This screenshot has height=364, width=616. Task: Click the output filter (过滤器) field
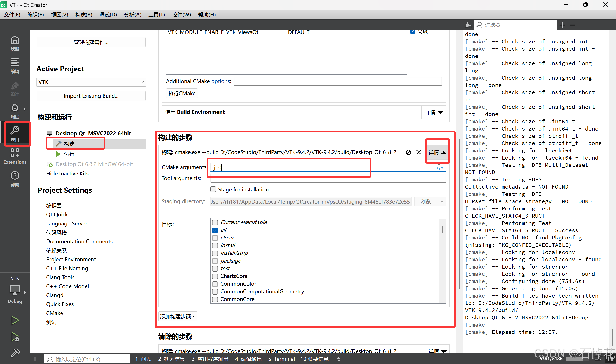(516, 25)
